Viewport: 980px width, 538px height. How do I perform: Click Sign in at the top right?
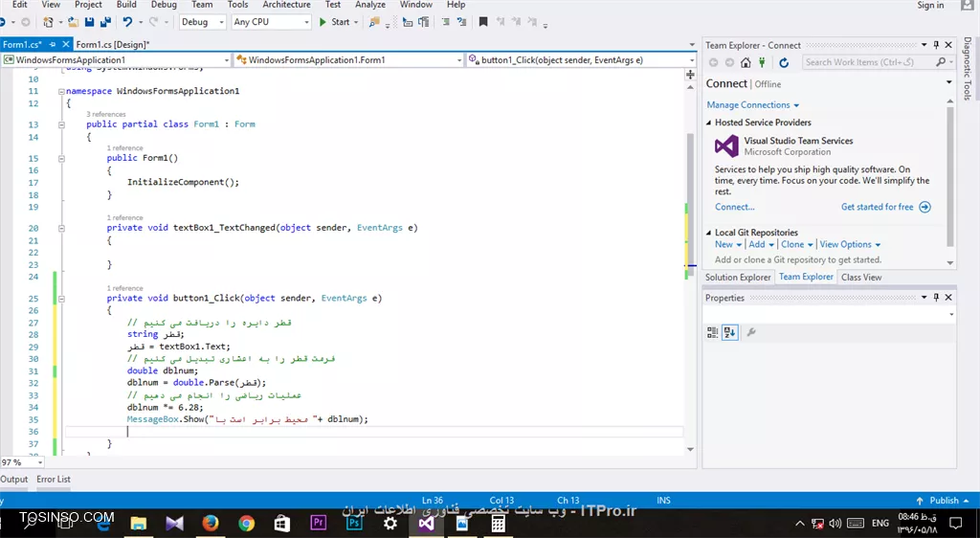point(930,5)
